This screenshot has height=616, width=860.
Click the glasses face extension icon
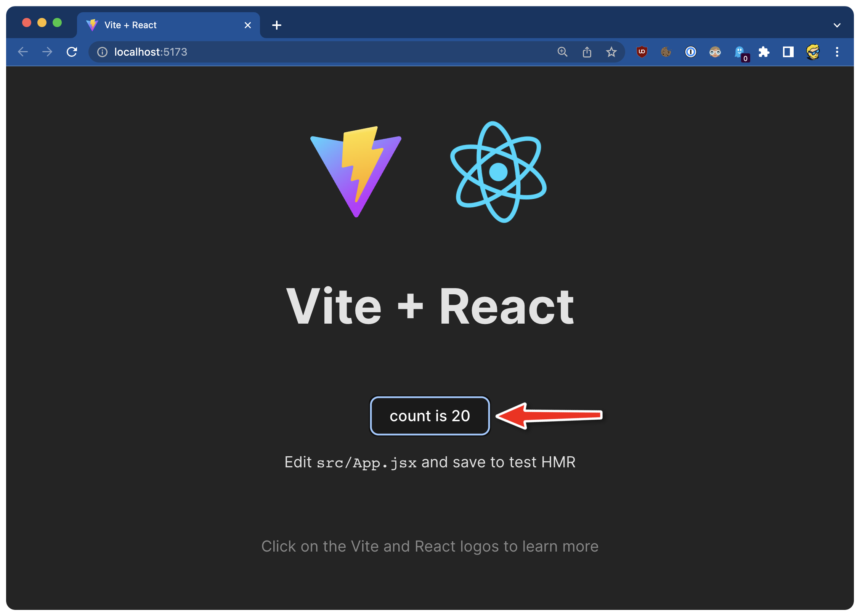[715, 52]
